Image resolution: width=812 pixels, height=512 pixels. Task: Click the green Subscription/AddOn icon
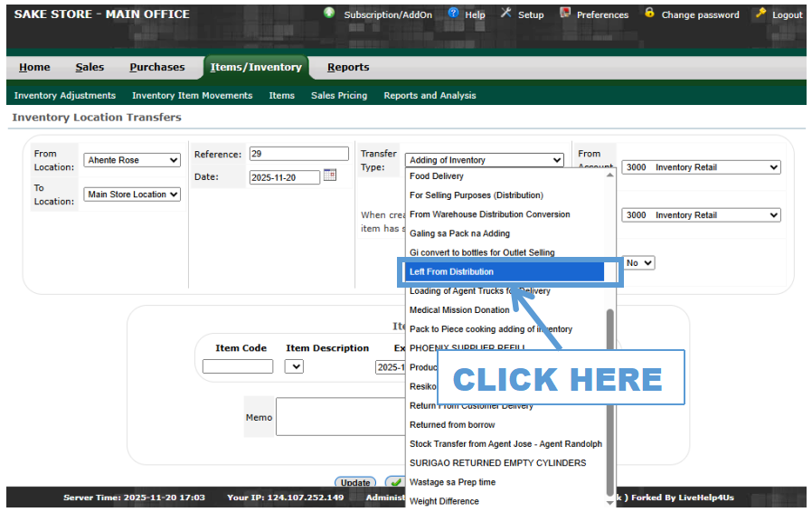(329, 13)
